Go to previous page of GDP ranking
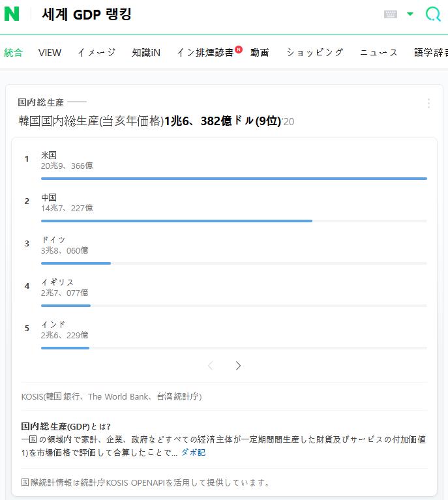 pos(210,366)
